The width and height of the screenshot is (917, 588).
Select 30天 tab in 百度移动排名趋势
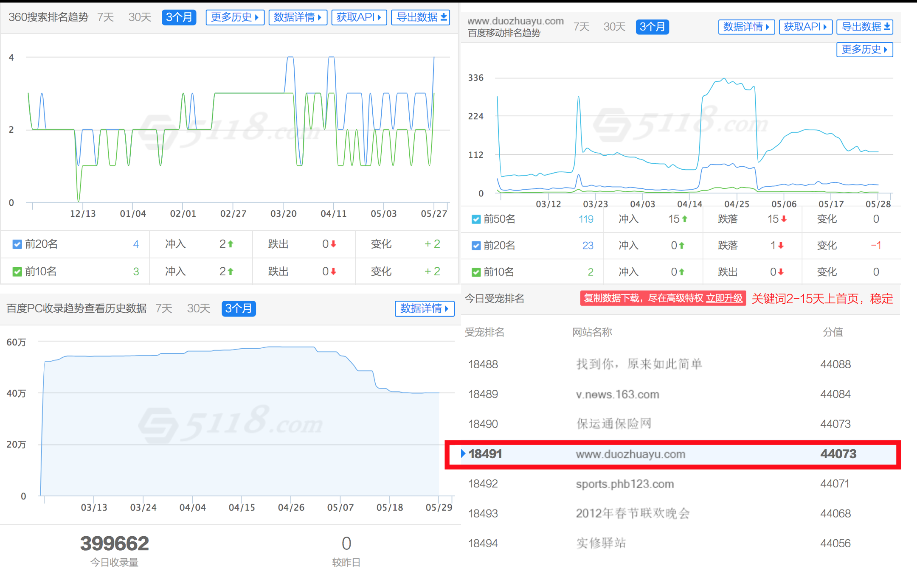tap(614, 27)
